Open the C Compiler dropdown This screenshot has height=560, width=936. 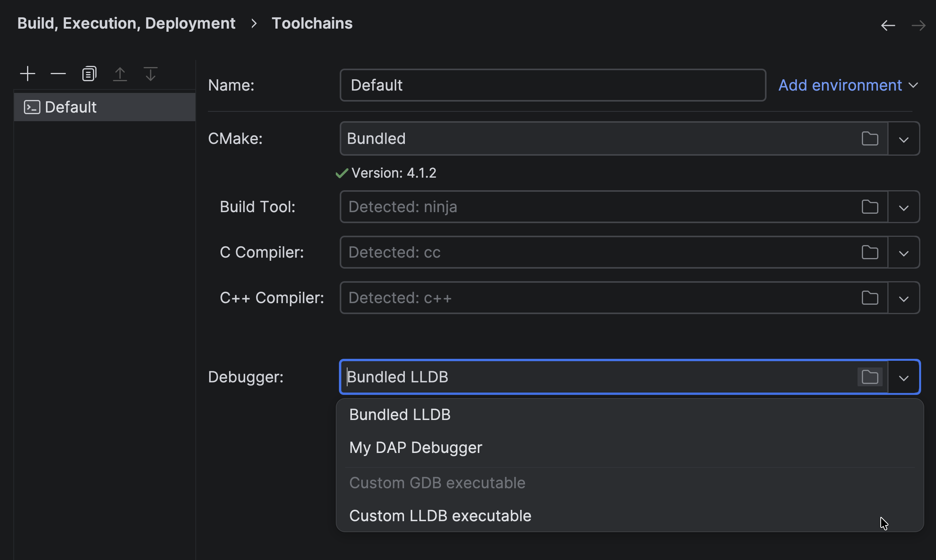[903, 252]
